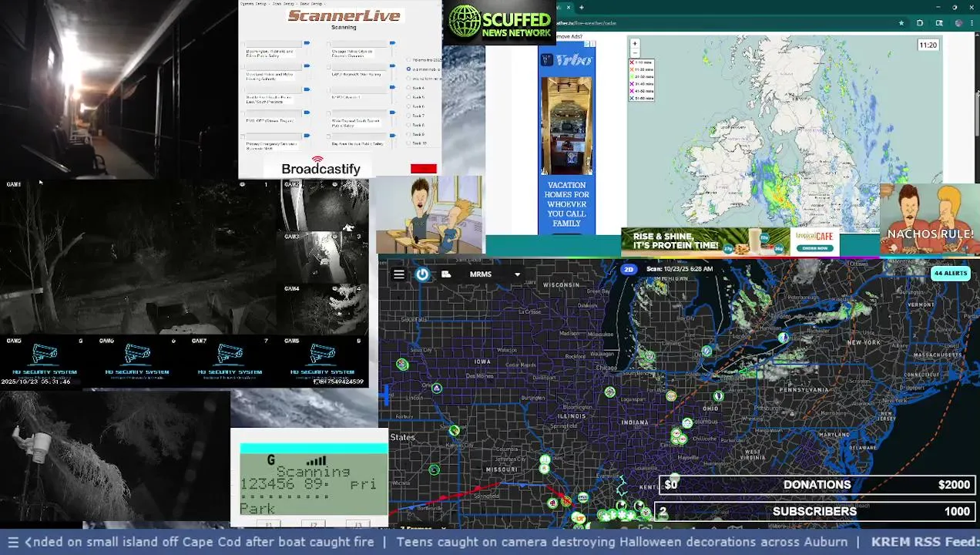Viewport: 980px width, 555px height.
Task: Open the layers icon beside MRMS
Action: tap(446, 274)
